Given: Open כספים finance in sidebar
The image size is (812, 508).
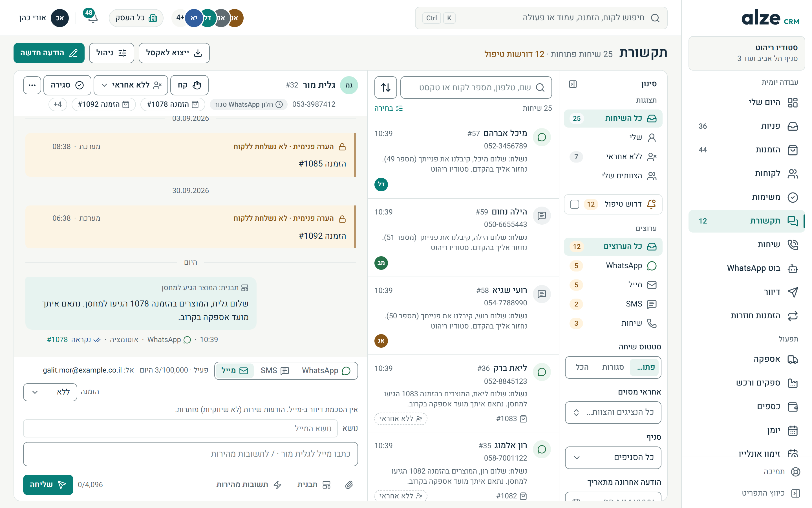Looking at the screenshot, I should (x=747, y=406).
